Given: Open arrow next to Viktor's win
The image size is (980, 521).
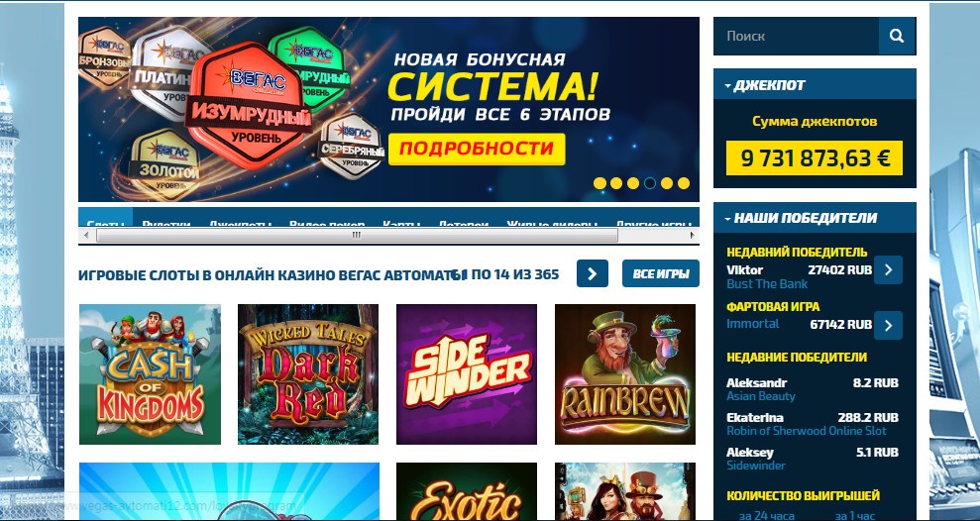Looking at the screenshot, I should (888, 269).
